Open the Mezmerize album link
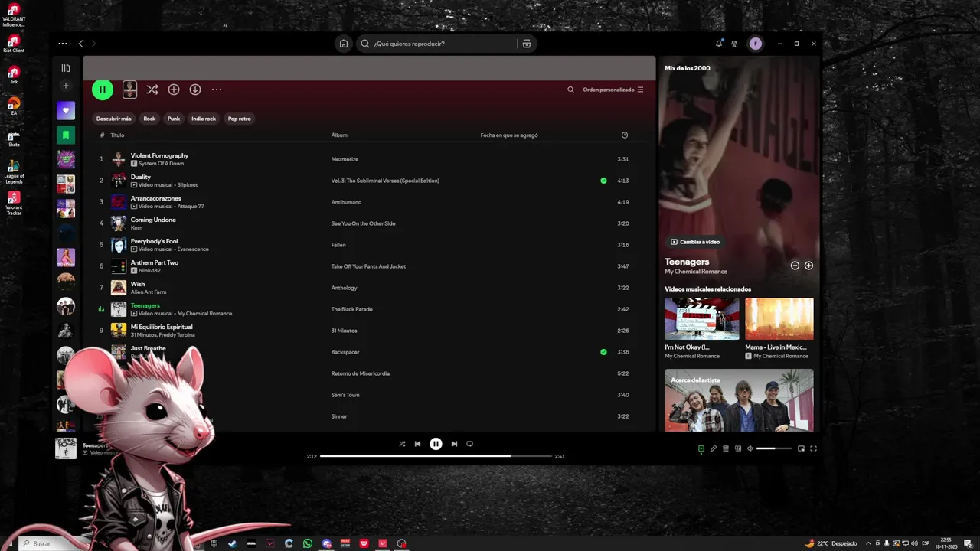 click(345, 159)
